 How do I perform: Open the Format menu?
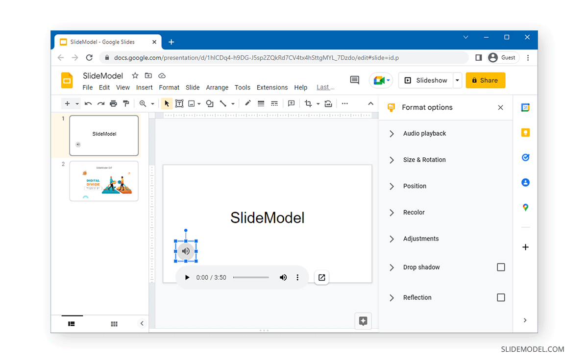click(x=169, y=87)
